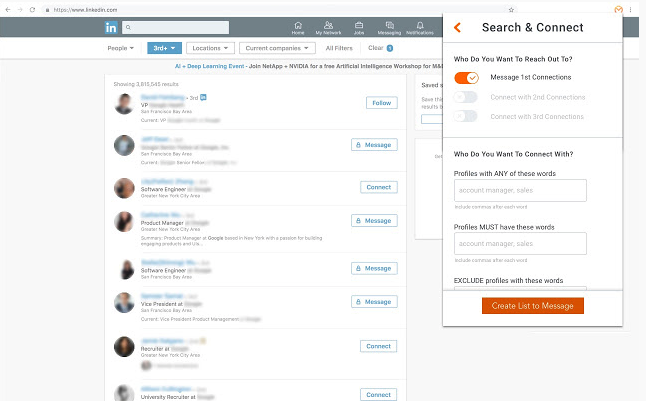Bookmark page with the star icon
This screenshot has height=401, width=646.
coord(511,10)
